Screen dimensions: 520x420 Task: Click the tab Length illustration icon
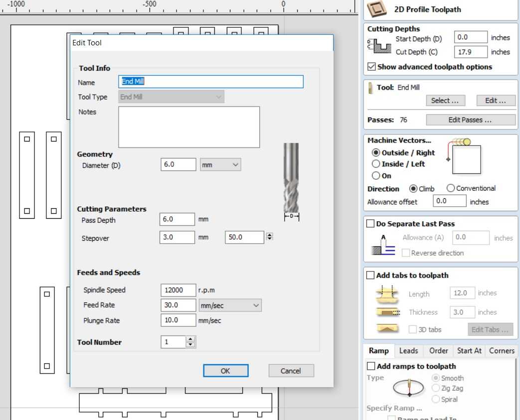387,294
